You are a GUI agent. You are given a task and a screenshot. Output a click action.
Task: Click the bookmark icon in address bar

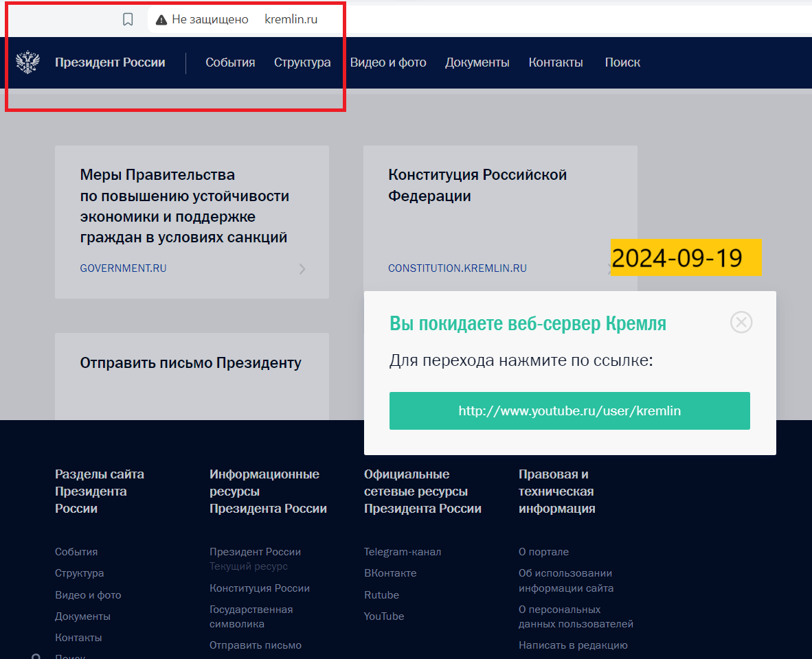pyautogui.click(x=128, y=19)
